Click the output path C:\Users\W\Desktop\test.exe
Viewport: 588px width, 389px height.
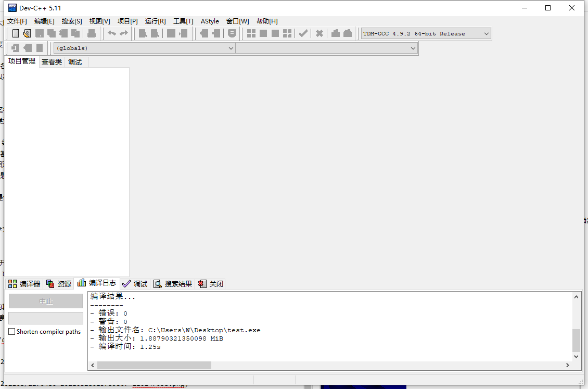(x=204, y=331)
